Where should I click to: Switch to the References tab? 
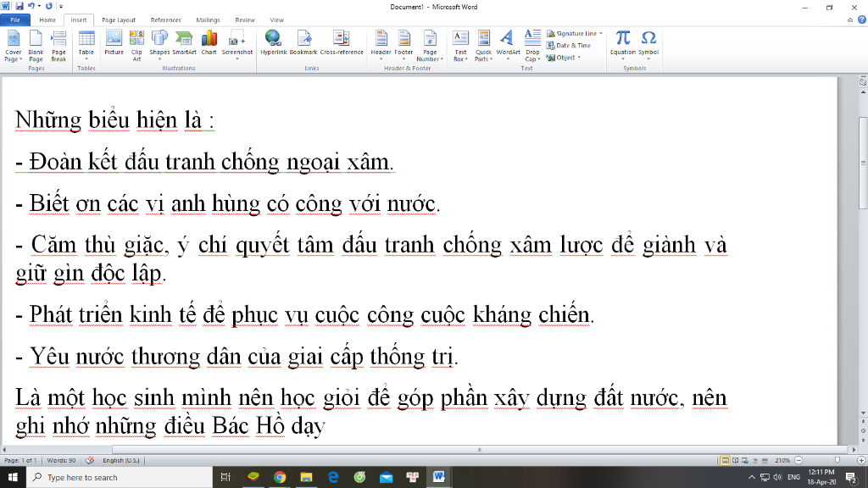pyautogui.click(x=165, y=20)
